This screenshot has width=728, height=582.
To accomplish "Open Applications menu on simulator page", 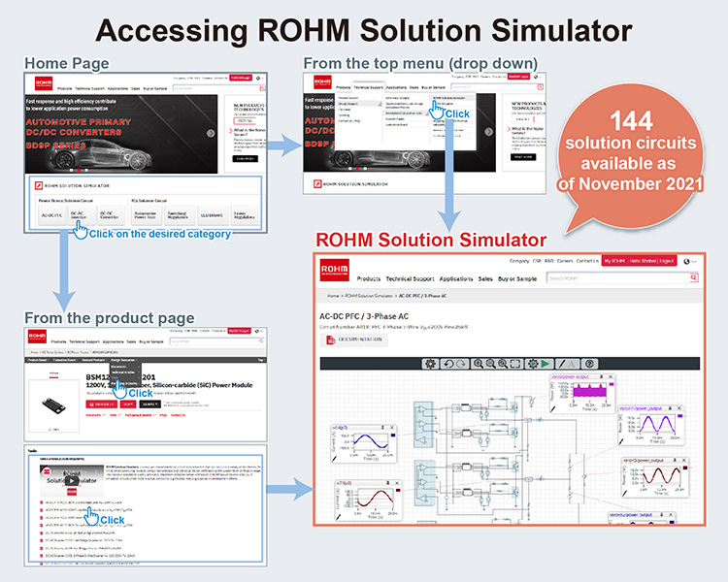I will (x=456, y=279).
